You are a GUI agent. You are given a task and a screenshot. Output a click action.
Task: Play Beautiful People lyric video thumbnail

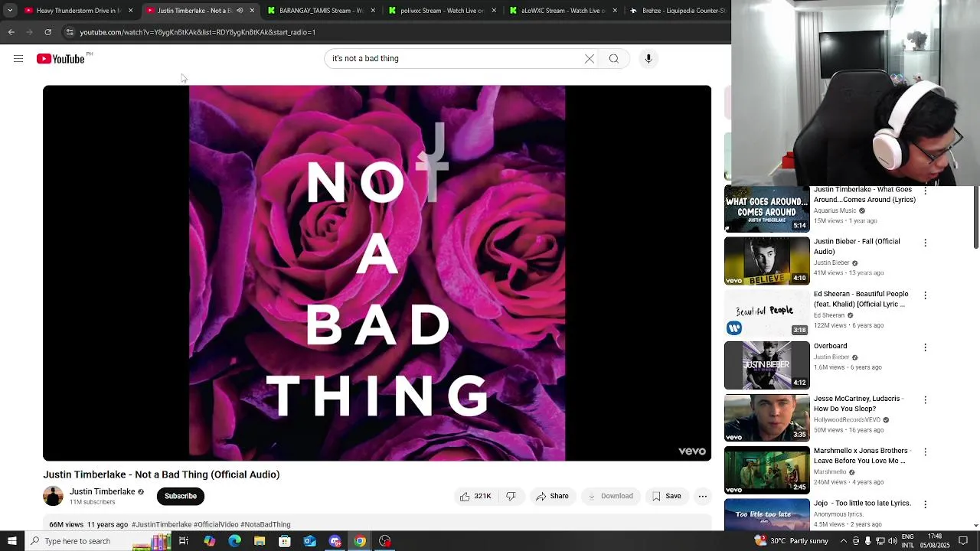click(767, 313)
